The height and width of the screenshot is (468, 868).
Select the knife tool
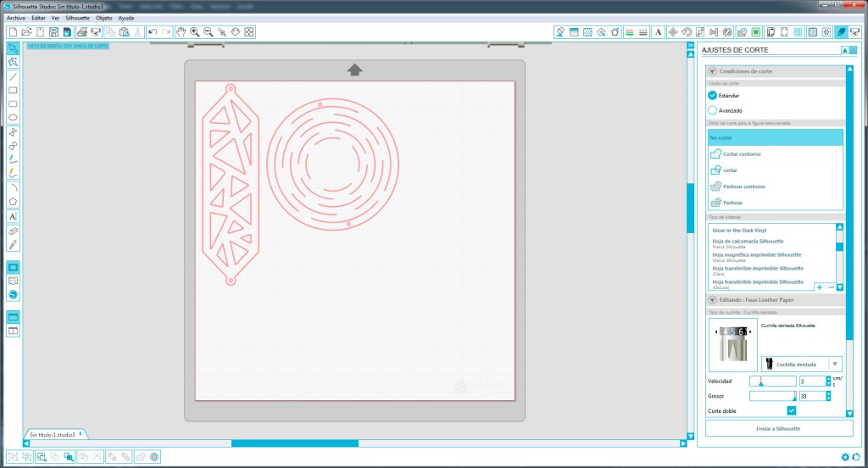13,245
